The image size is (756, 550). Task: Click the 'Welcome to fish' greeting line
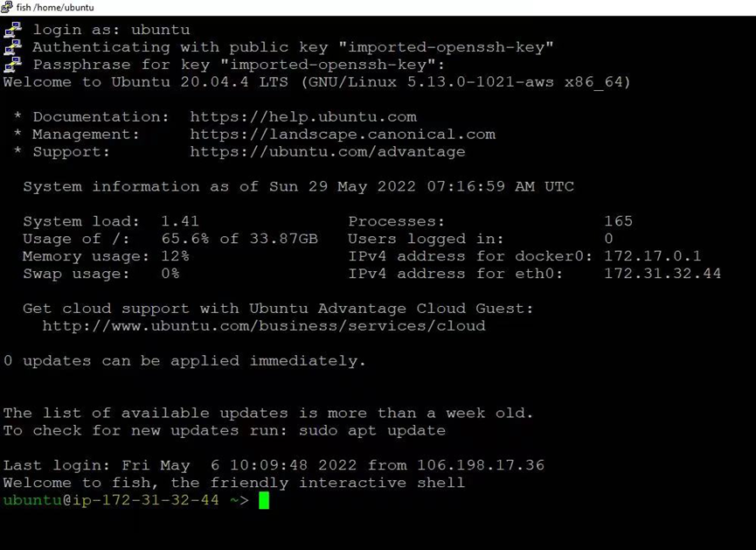point(234,483)
